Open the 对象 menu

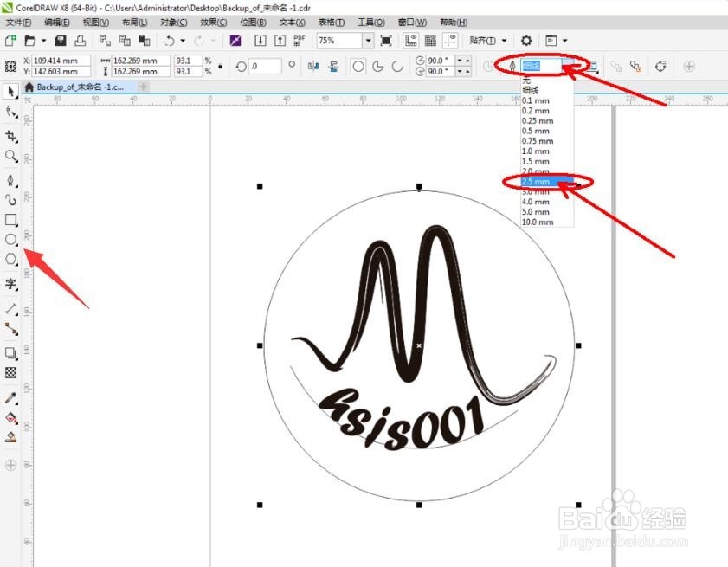pos(174,23)
